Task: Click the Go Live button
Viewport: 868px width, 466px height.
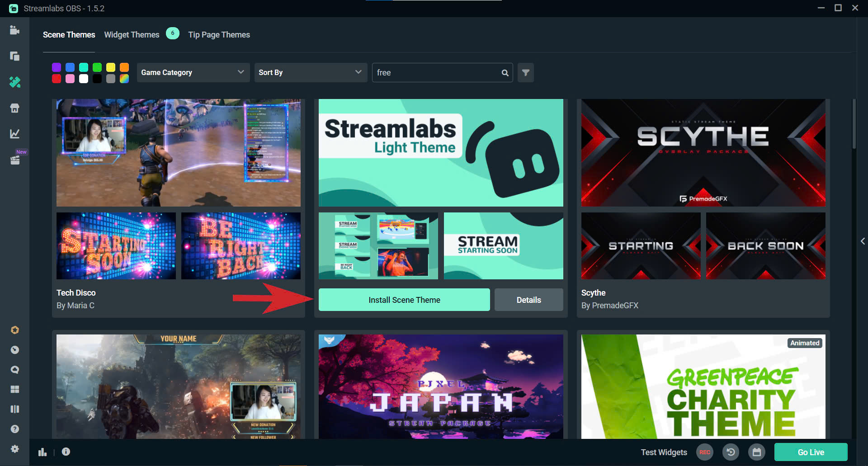Action: (x=811, y=452)
